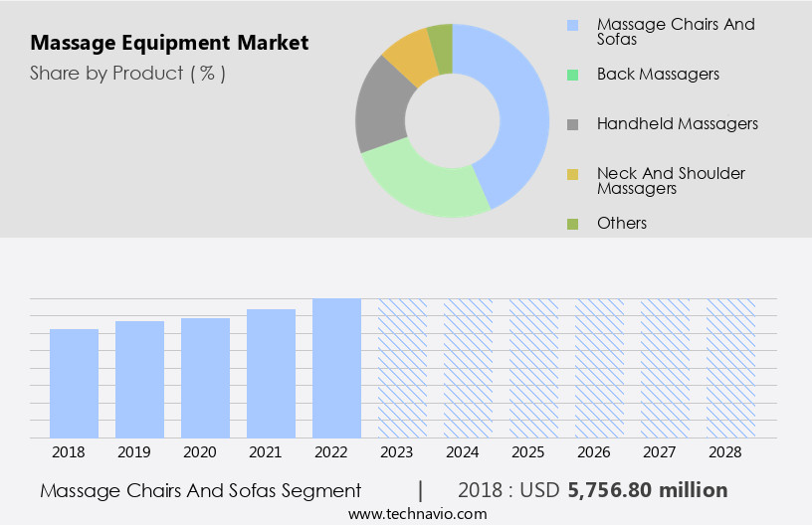The width and height of the screenshot is (812, 525).
Task: Click the Back Massagers legend label
Action: tap(658, 75)
